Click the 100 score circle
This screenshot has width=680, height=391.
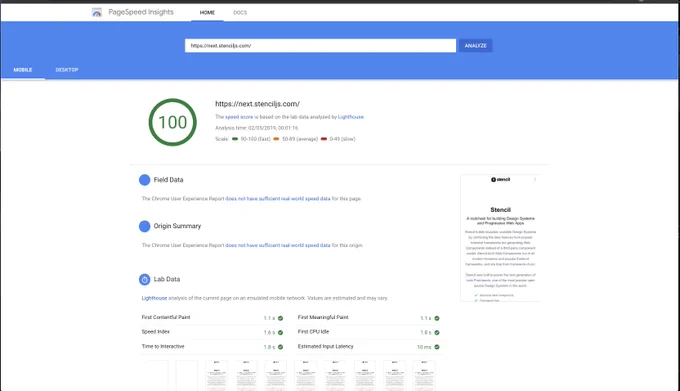coord(173,122)
